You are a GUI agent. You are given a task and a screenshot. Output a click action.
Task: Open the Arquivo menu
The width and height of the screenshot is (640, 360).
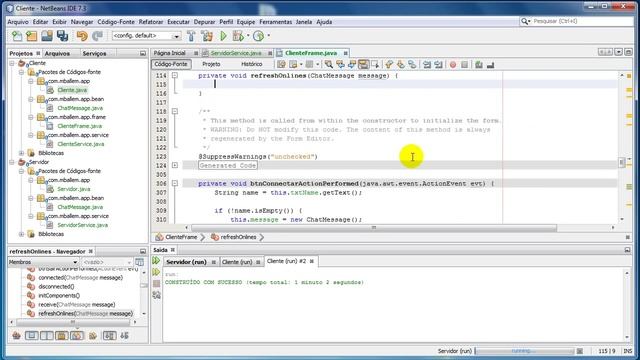[x=18, y=22]
